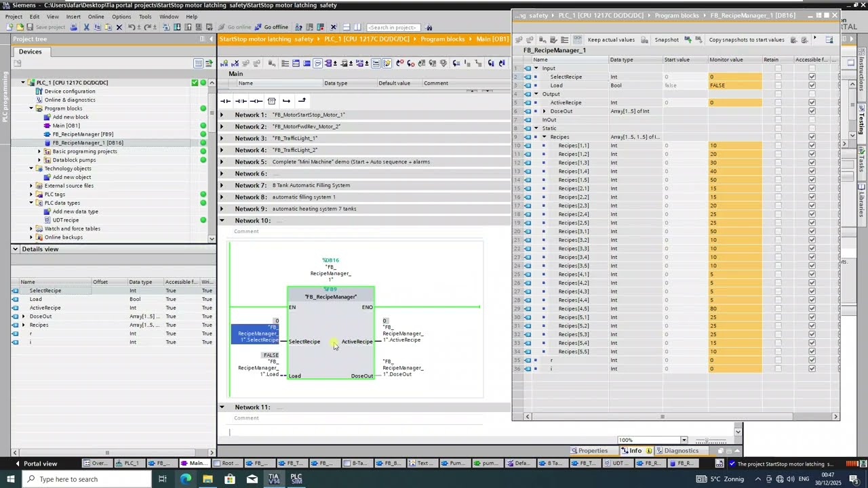Open Device configuration in project tree
868x488 pixels.
(x=70, y=91)
